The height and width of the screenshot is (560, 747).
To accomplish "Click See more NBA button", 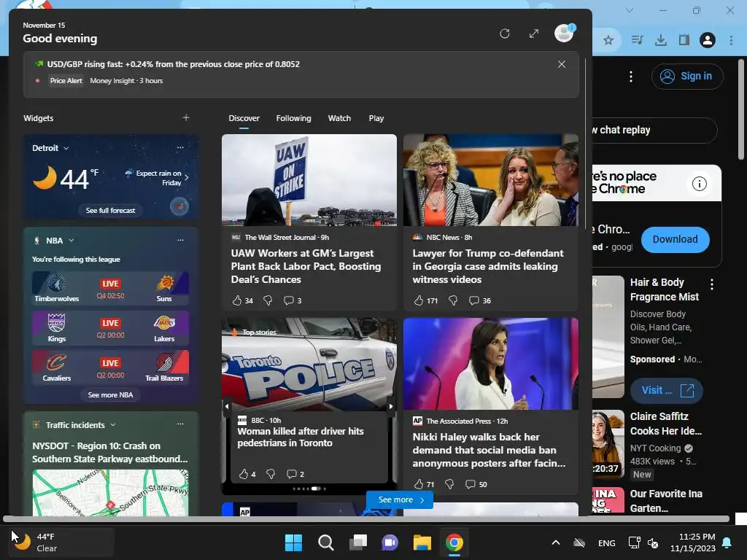I will pyautogui.click(x=111, y=394).
